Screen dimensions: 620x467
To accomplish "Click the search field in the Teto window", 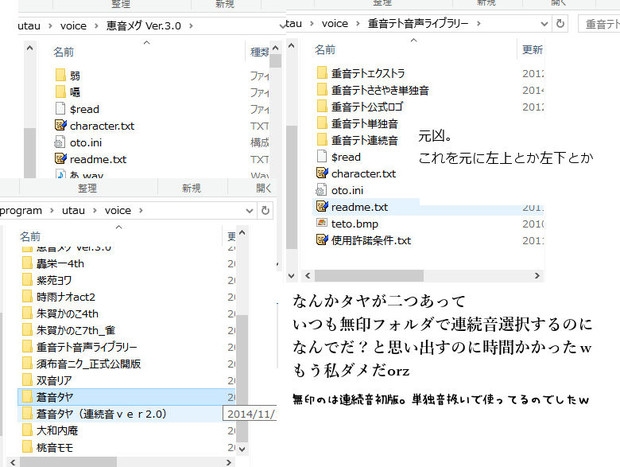I will point(599,24).
